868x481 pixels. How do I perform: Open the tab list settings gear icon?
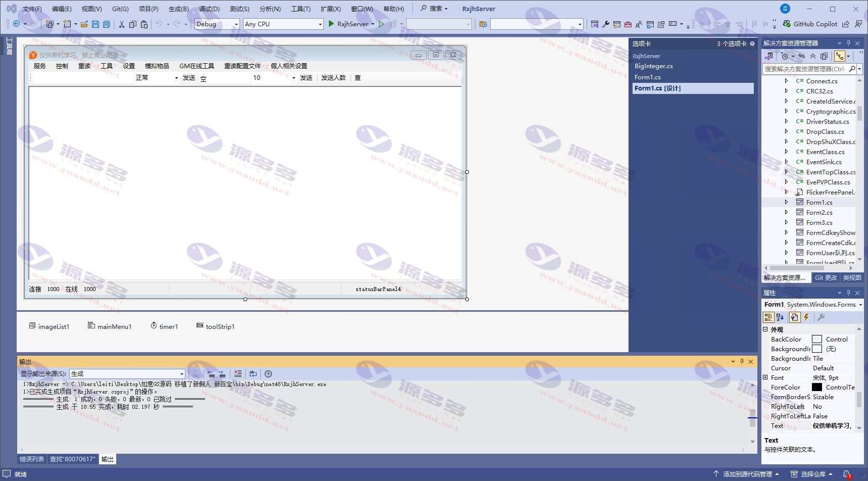(x=752, y=43)
